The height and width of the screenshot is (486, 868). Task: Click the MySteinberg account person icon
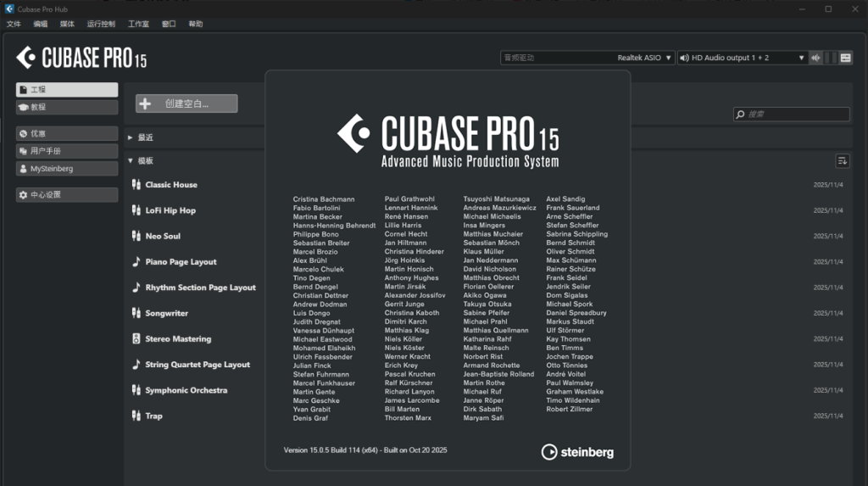23,169
